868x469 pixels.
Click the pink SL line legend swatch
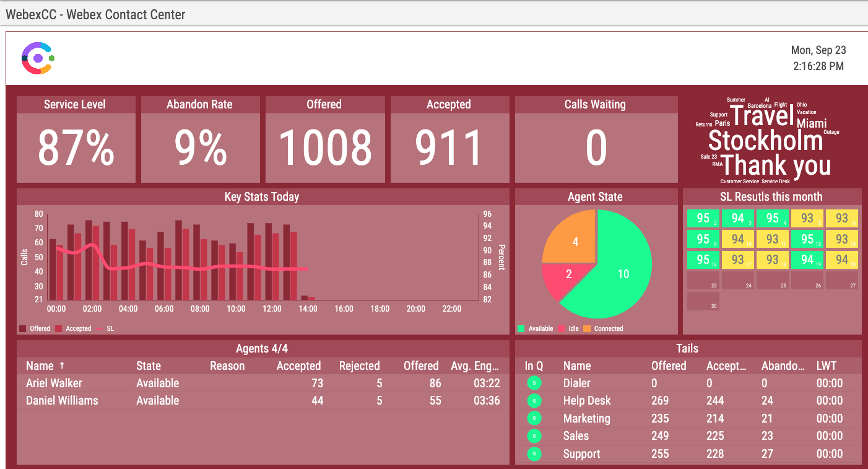point(99,328)
